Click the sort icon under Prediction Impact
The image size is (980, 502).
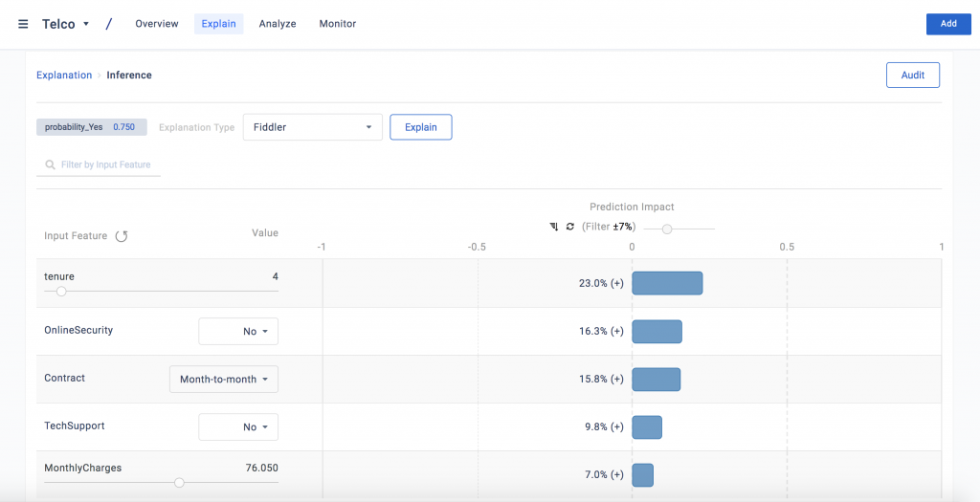[554, 227]
